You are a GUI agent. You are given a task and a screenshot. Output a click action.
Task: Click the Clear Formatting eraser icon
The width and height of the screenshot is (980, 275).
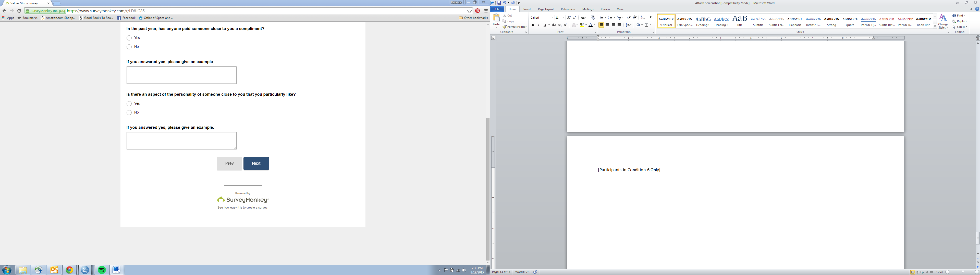593,18
